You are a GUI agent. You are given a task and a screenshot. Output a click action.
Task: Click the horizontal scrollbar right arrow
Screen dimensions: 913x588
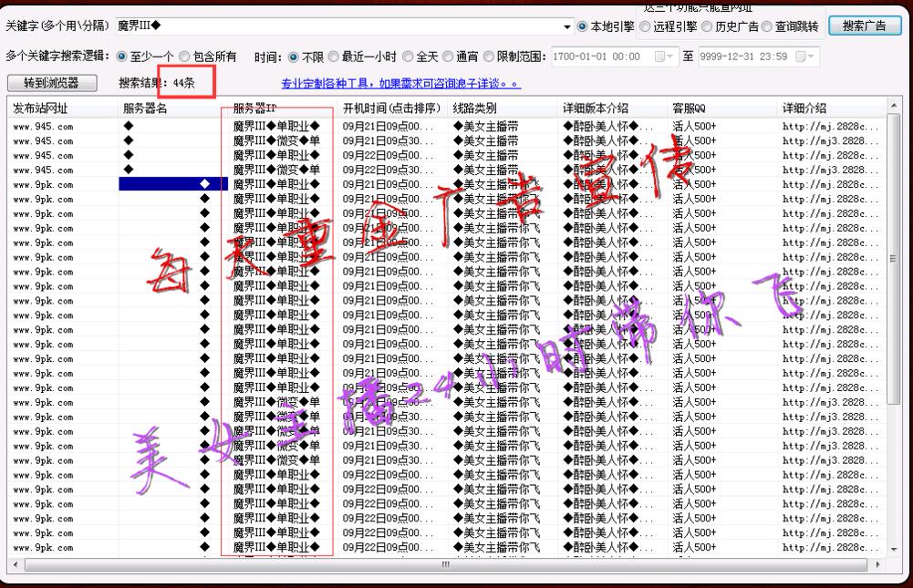pyautogui.click(x=879, y=565)
